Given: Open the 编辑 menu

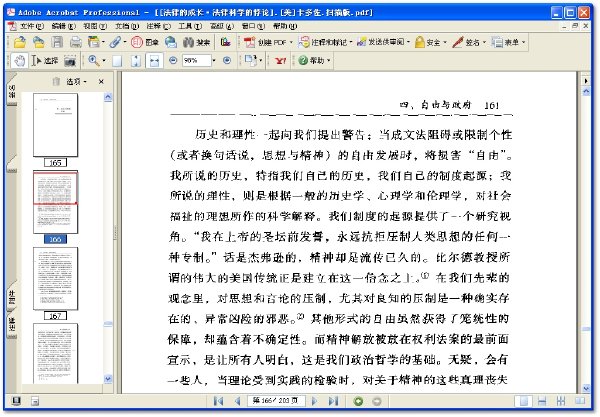Looking at the screenshot, I should (64, 26).
